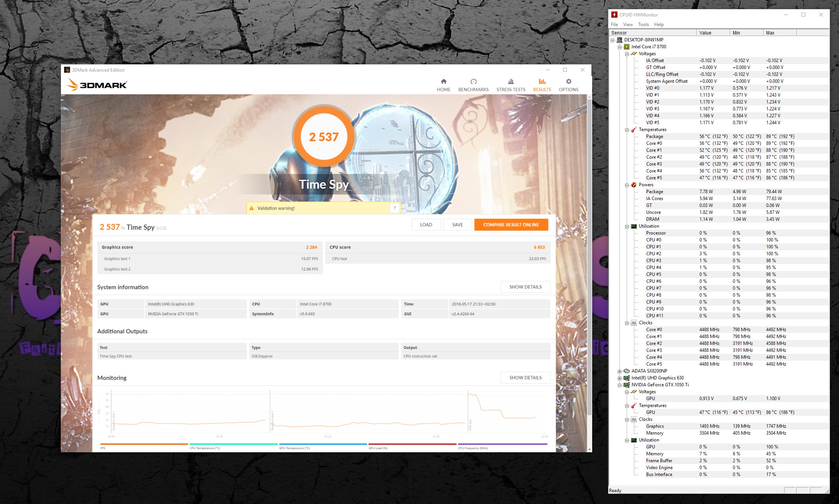Toggle the GPU Load red legend bar
The image size is (839, 504).
412,444
